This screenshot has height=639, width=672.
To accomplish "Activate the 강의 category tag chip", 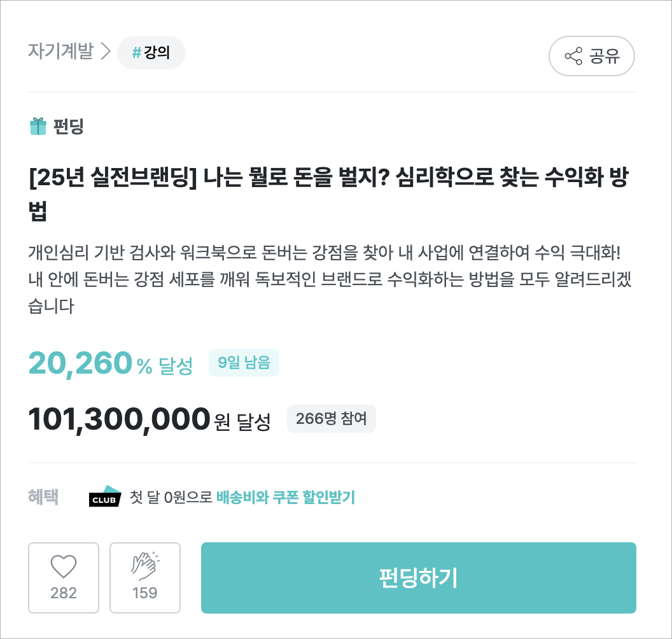I will point(151,53).
